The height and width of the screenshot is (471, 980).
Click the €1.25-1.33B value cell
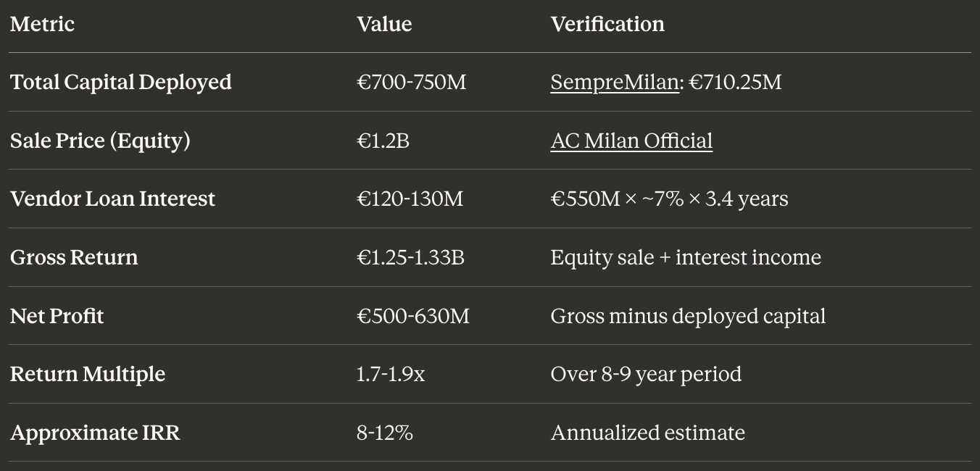pos(410,258)
